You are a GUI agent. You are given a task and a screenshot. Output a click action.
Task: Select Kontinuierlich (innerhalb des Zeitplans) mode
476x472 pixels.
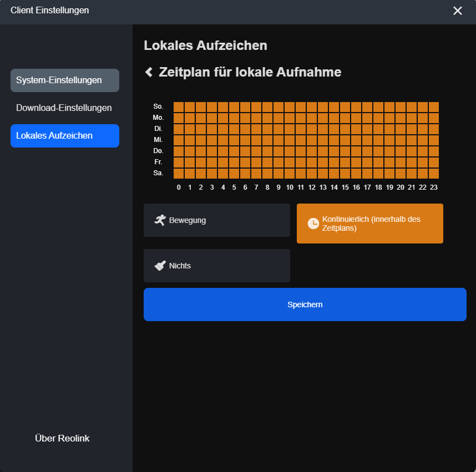369,224
